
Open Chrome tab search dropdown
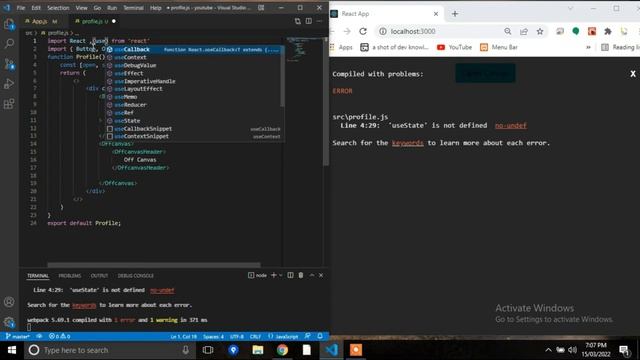coord(570,9)
